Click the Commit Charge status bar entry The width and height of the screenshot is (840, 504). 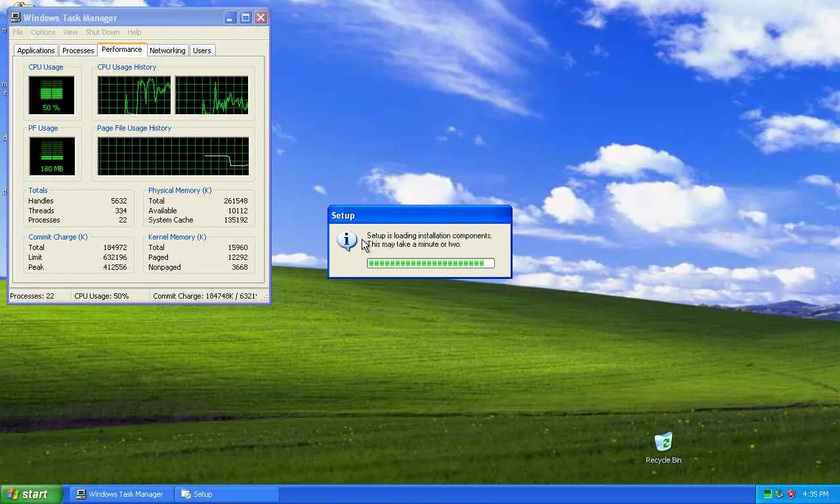205,296
